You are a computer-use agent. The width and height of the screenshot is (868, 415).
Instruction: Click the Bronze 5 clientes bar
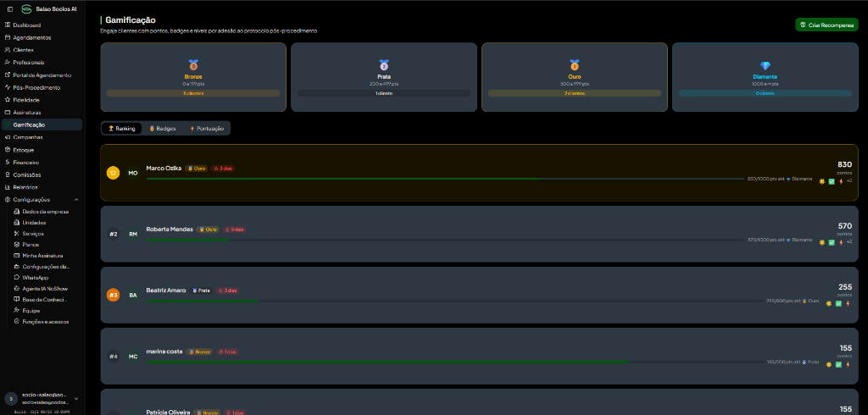pos(193,93)
